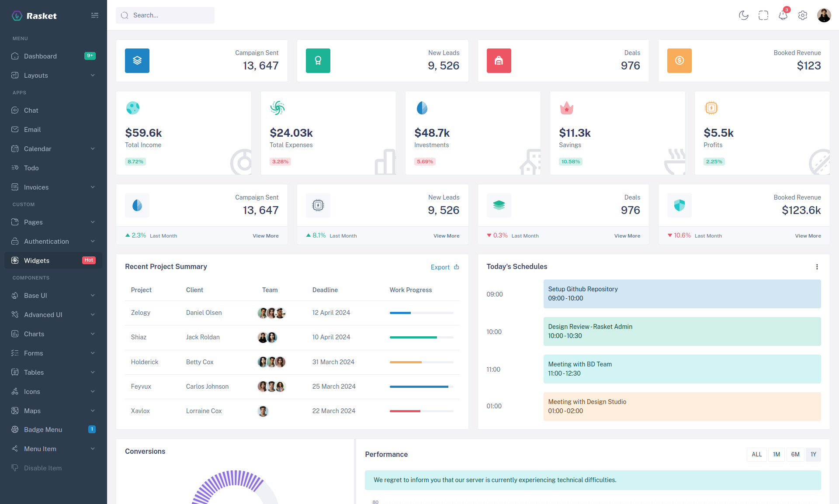Image resolution: width=839 pixels, height=504 pixels.
Task: Open Dashboard in sidebar
Action: coord(53,56)
